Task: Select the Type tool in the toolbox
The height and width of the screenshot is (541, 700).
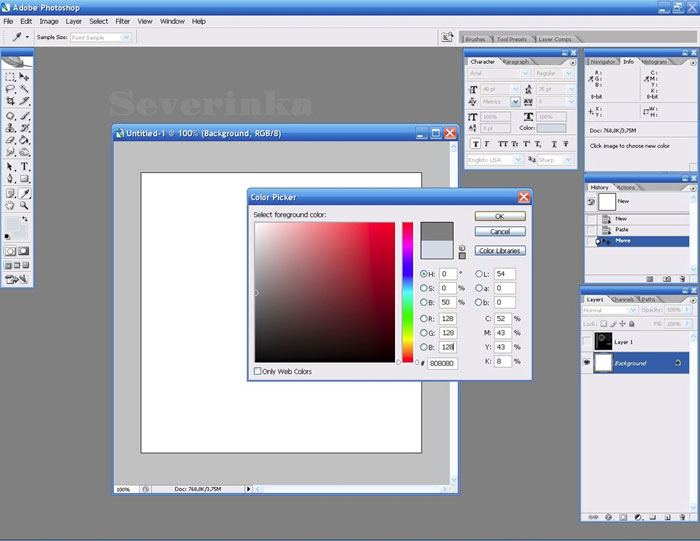Action: point(25,167)
